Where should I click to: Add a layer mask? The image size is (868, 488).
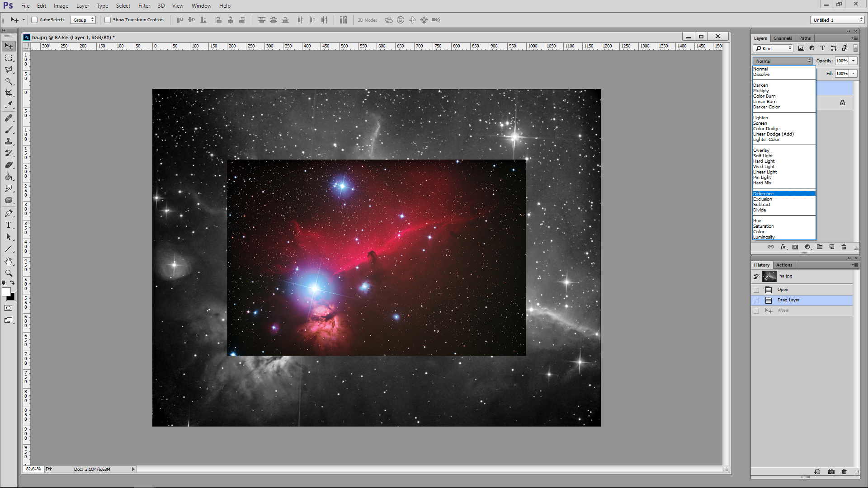tap(795, 247)
